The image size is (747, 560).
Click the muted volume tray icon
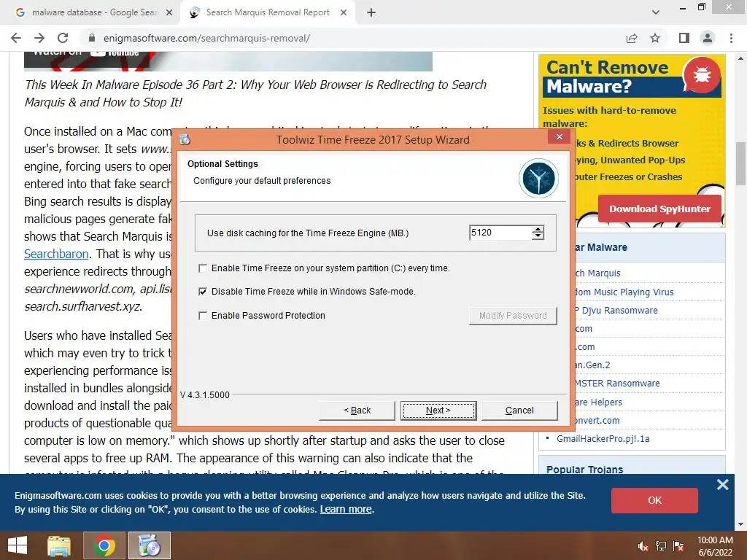pyautogui.click(x=643, y=546)
